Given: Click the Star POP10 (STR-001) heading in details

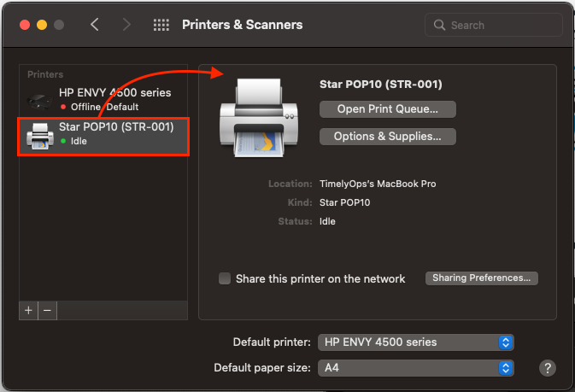Looking at the screenshot, I should point(381,85).
